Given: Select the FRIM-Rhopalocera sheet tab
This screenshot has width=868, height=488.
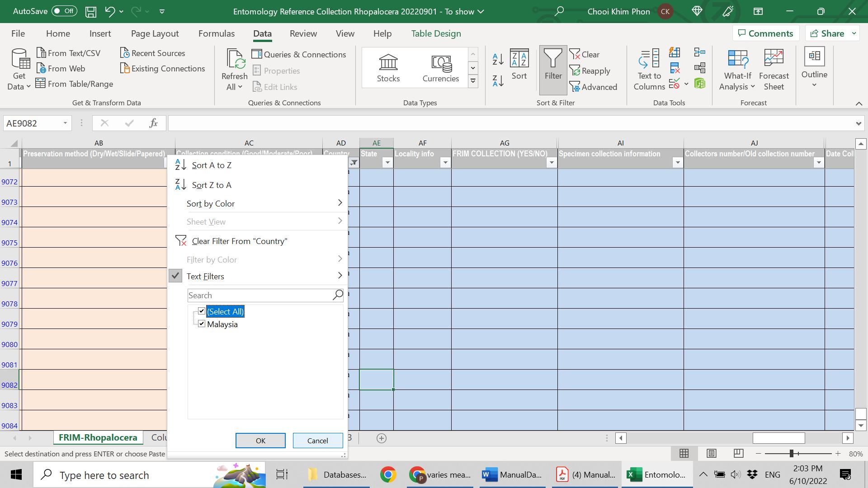Looking at the screenshot, I should pyautogui.click(x=98, y=437).
